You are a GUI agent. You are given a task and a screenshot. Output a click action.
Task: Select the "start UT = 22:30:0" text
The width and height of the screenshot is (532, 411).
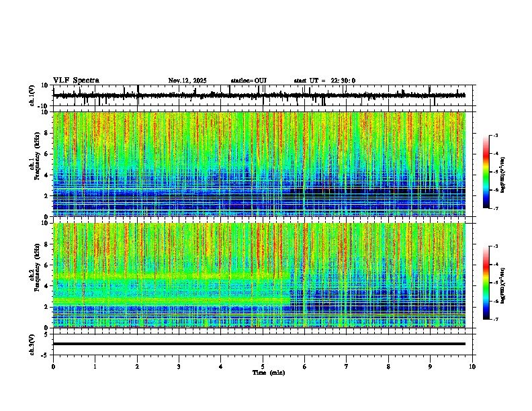(x=324, y=81)
